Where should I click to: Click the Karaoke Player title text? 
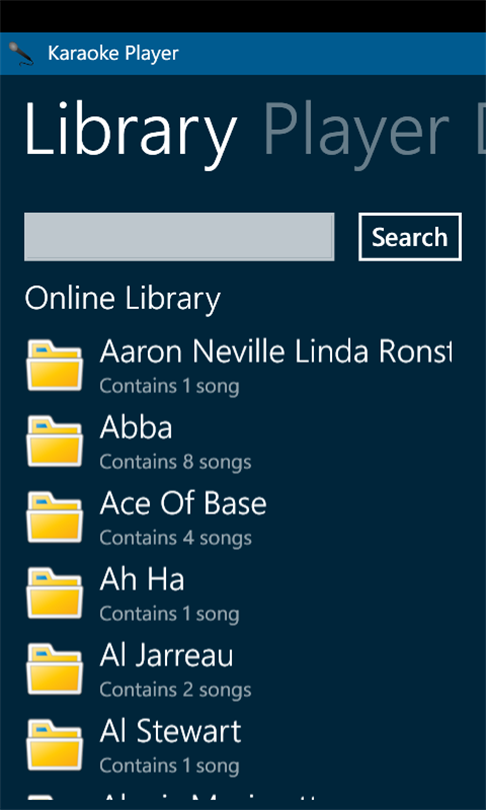pyautogui.click(x=113, y=53)
